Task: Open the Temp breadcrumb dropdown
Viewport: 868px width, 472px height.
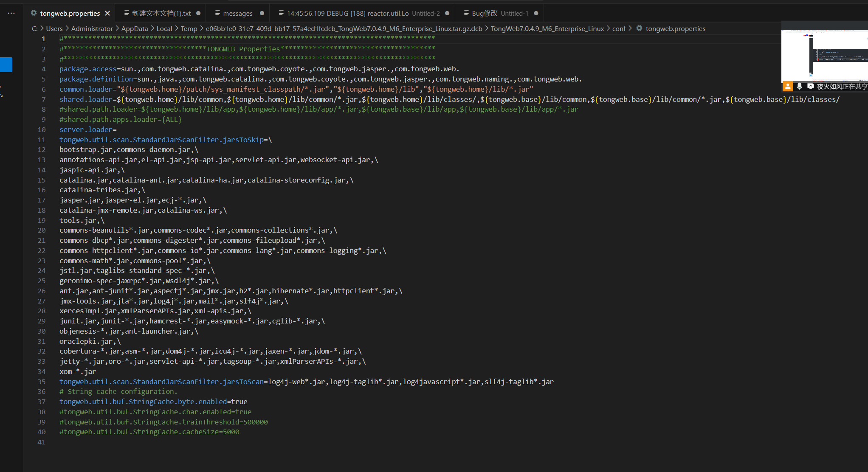Action: [189, 28]
